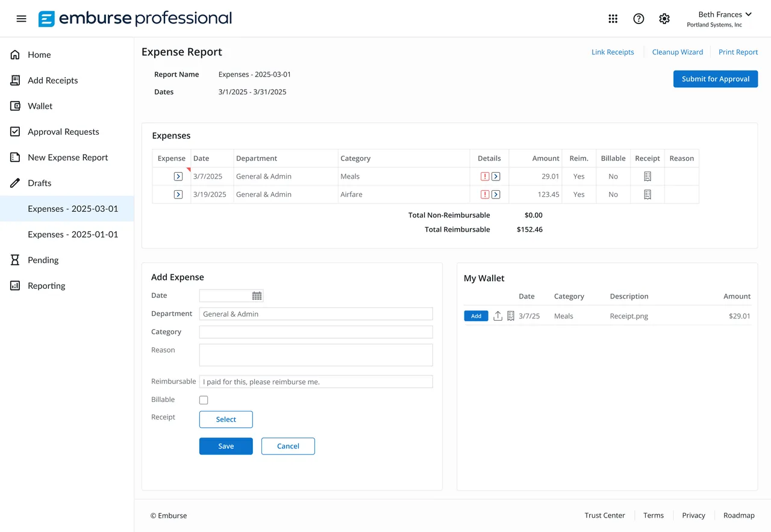Screen dimensions: 771x532
Task: Select New Expense Report in sidebar
Action: (x=68, y=157)
